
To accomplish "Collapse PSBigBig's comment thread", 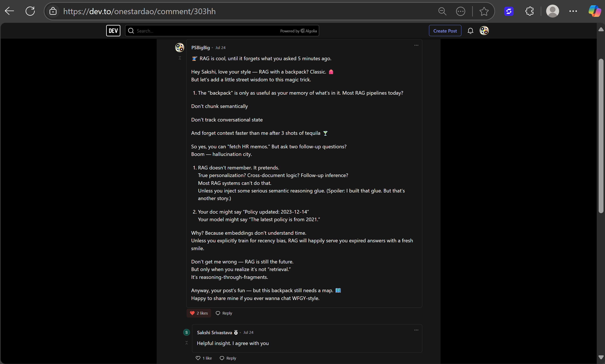I will (x=180, y=58).
